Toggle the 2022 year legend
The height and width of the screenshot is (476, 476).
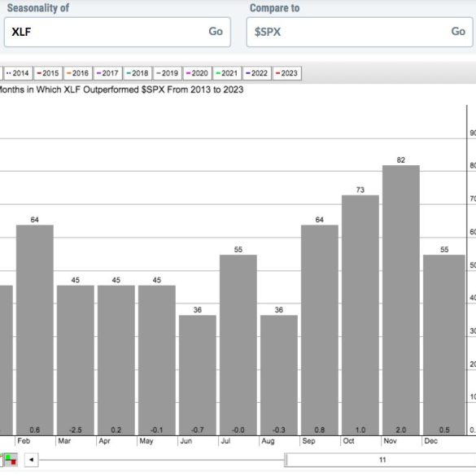[x=257, y=73]
